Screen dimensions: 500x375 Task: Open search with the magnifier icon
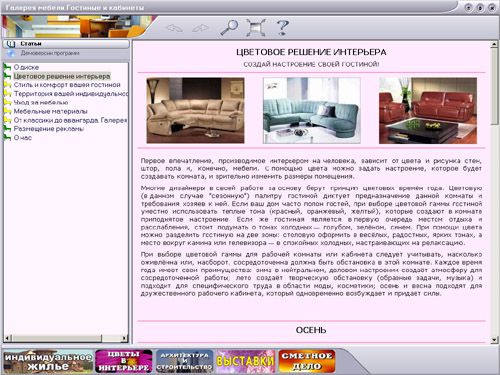coord(230,27)
